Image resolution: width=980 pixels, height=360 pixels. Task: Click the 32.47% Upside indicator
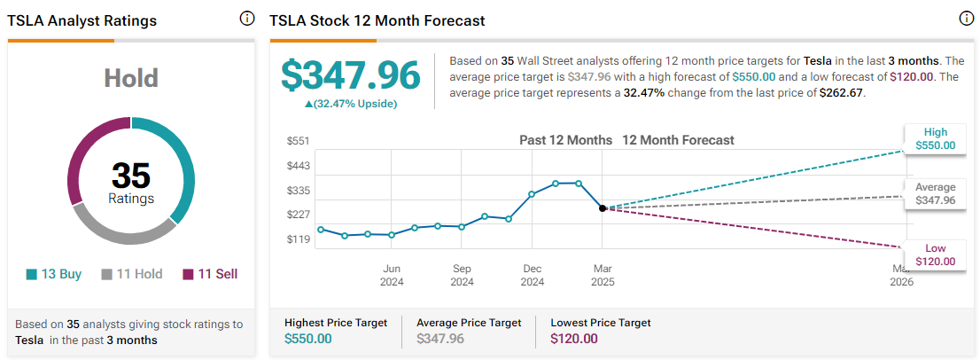pyautogui.click(x=351, y=104)
